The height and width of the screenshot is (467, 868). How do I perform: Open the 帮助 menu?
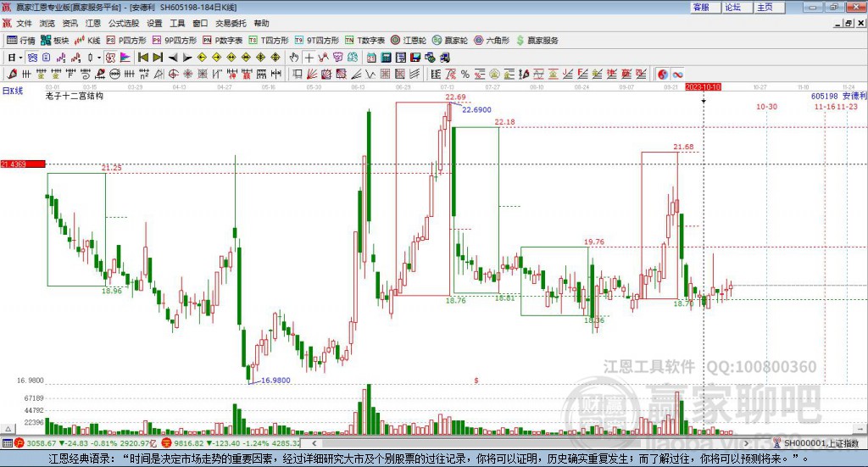pos(261,23)
